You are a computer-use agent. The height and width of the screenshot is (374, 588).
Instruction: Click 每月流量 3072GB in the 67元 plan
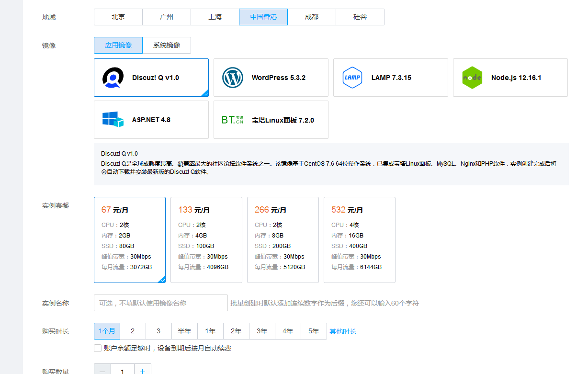pyautogui.click(x=126, y=267)
